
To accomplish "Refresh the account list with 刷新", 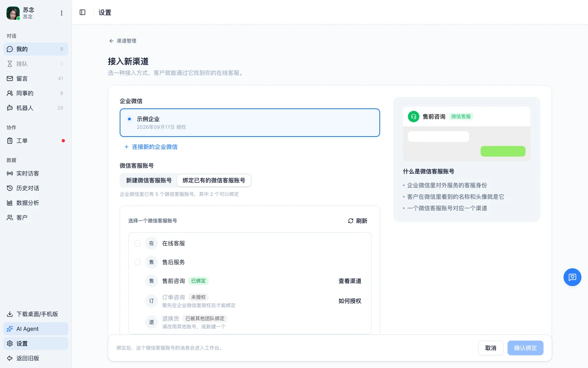I will pyautogui.click(x=358, y=221).
